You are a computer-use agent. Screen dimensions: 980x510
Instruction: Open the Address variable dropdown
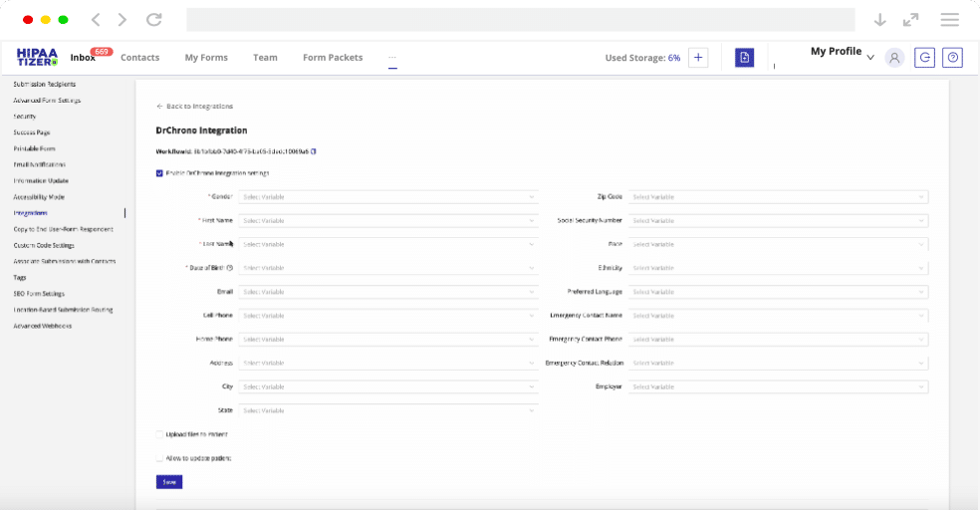click(x=388, y=364)
